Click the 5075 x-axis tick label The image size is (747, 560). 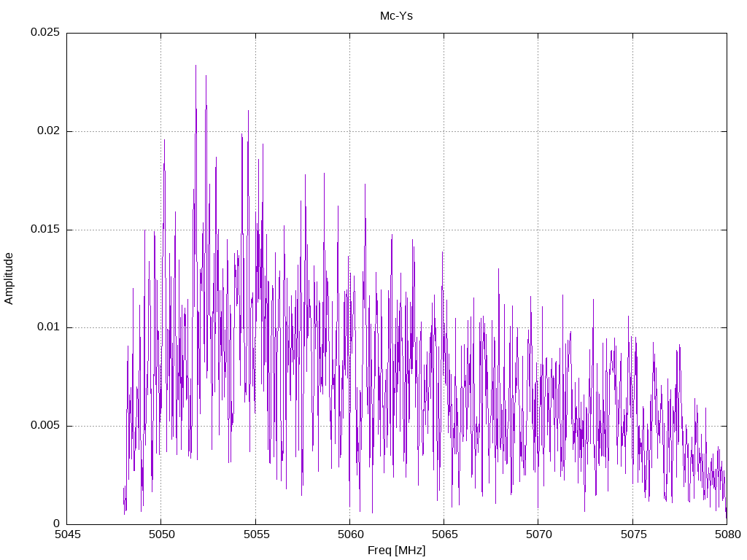coord(633,534)
